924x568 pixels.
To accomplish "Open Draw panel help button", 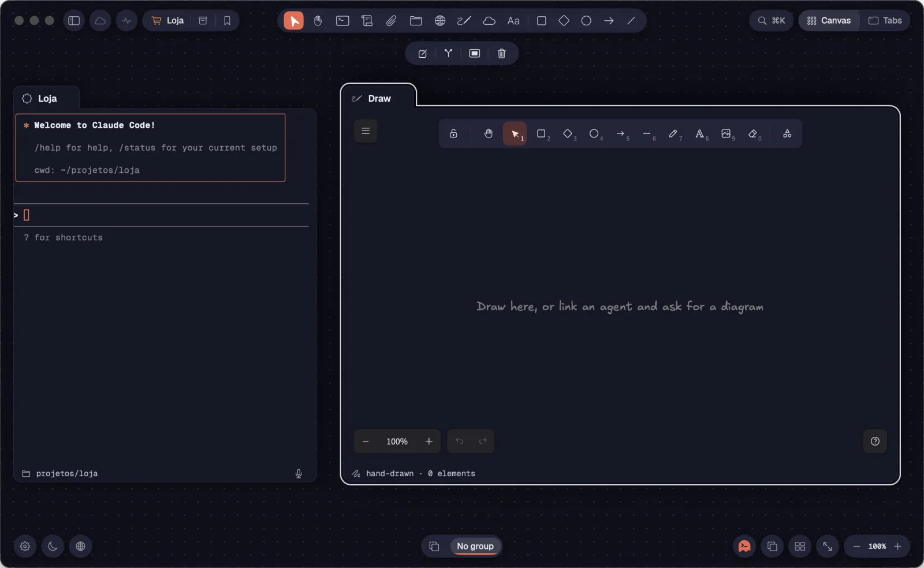I will pyautogui.click(x=875, y=441).
